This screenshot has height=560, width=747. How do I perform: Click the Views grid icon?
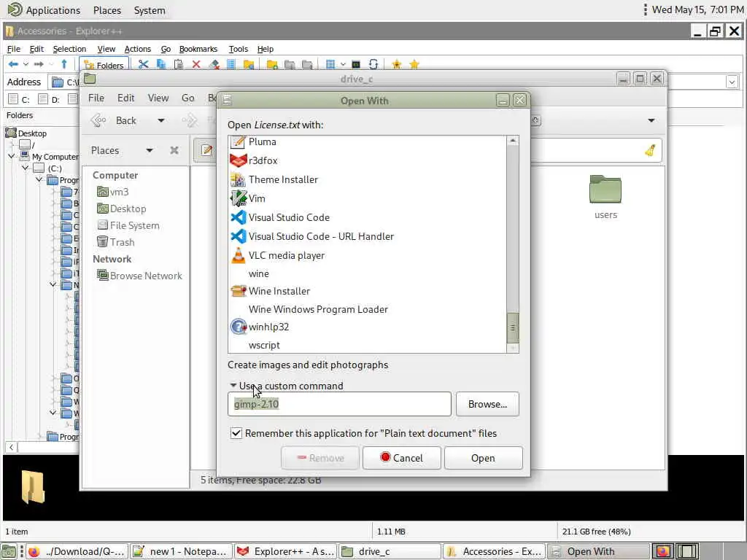pos(330,64)
